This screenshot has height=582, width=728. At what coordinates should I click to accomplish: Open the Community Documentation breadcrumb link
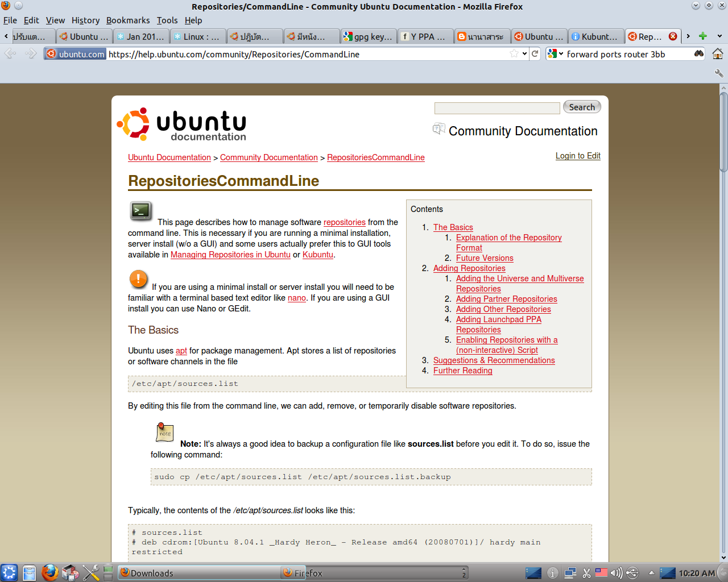(x=269, y=157)
